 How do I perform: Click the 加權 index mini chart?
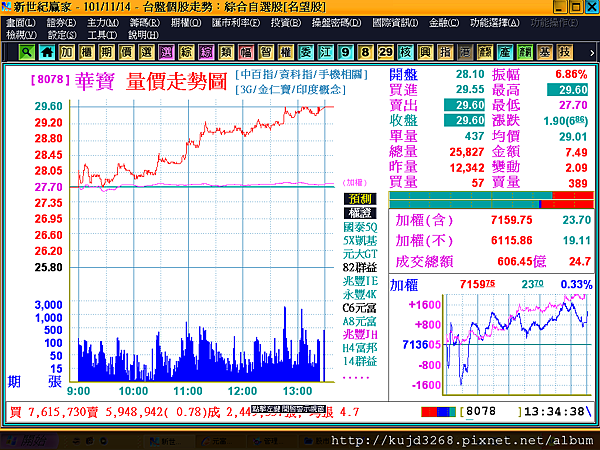pos(517,344)
